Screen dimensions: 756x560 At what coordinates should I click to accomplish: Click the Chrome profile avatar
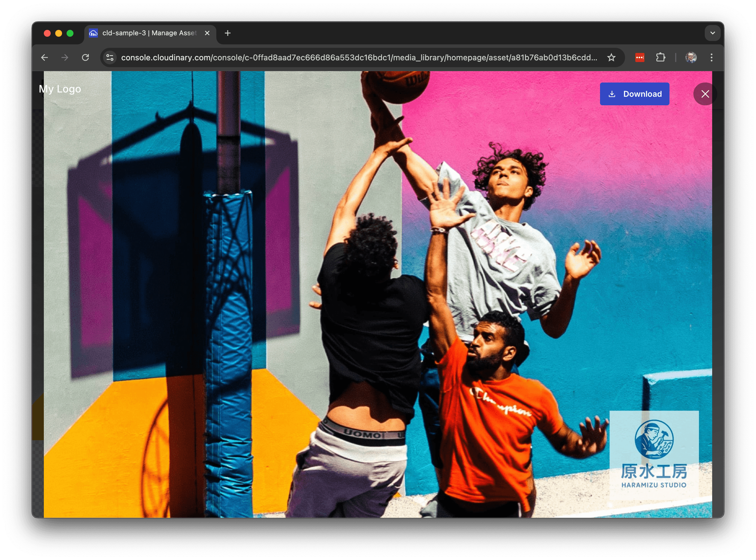coord(691,58)
